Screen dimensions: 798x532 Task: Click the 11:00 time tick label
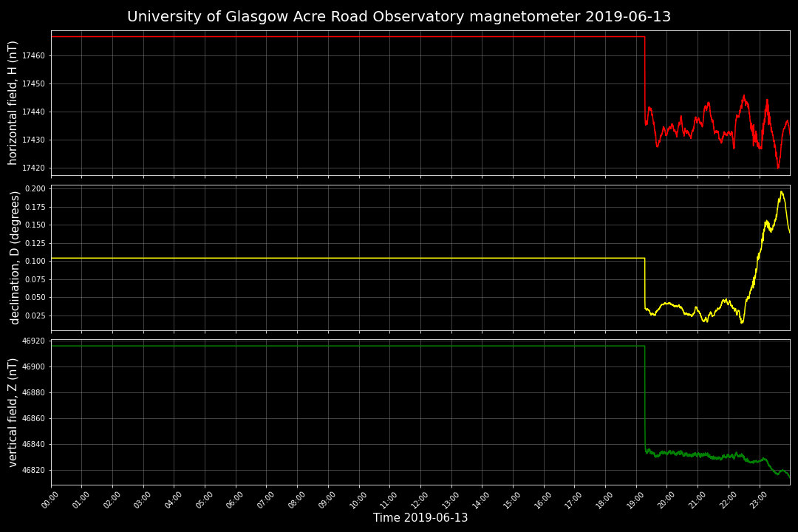[388, 500]
